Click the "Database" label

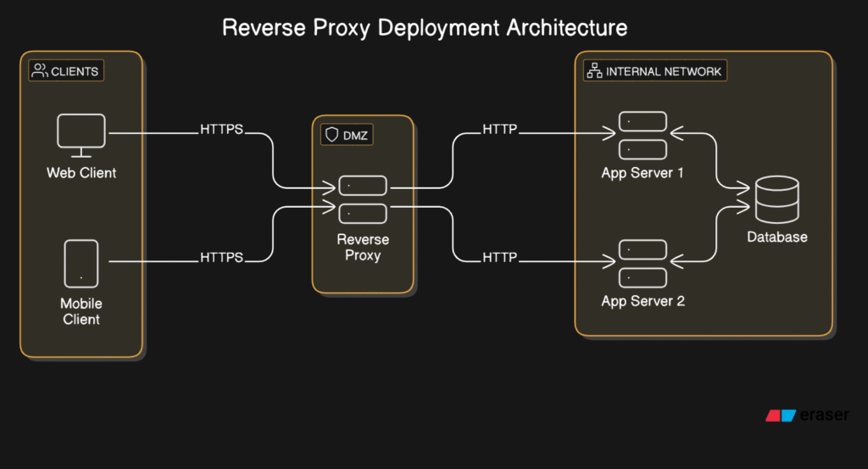[x=777, y=237]
